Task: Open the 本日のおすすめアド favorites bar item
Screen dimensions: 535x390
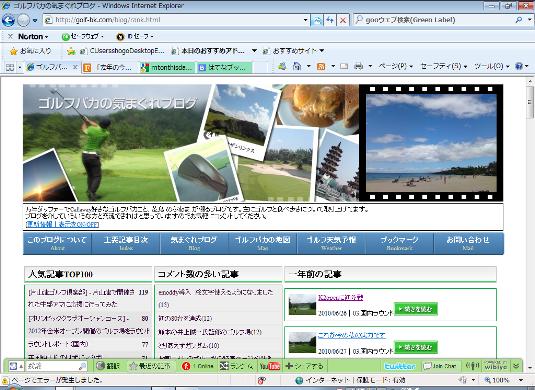Action: pos(208,51)
